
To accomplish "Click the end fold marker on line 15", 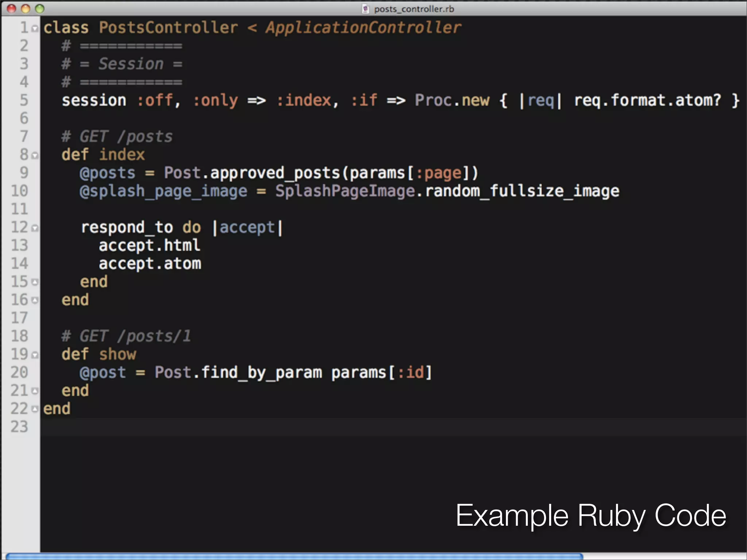I will tap(35, 282).
